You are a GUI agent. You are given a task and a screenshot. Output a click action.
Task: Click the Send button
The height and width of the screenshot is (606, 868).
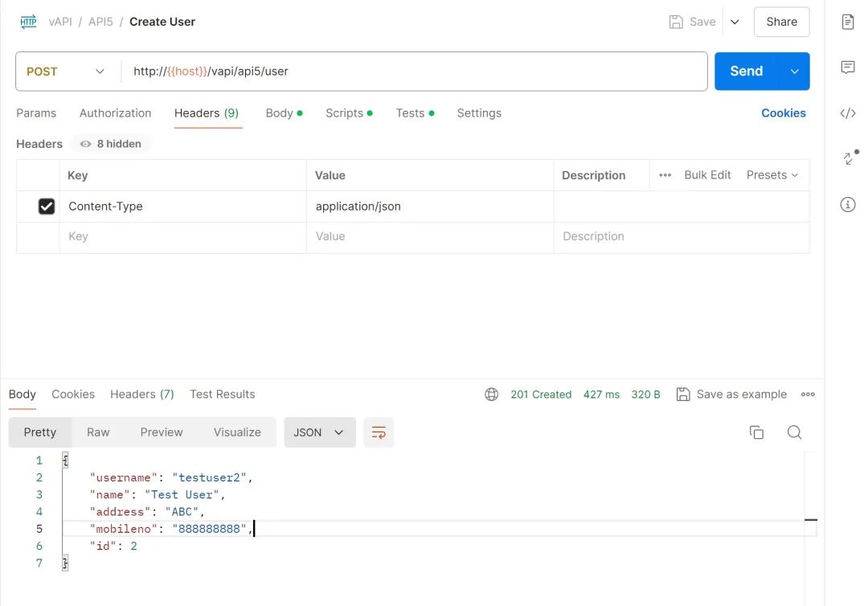[x=746, y=72]
